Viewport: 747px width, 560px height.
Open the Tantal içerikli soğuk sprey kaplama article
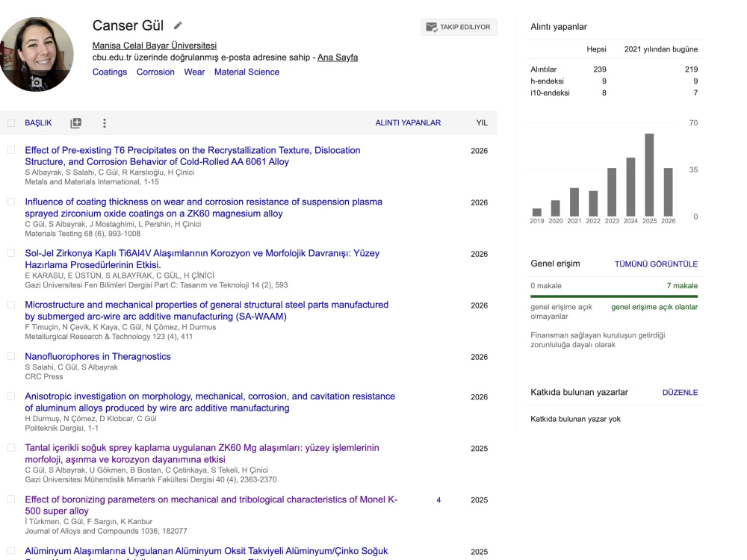tap(202, 453)
